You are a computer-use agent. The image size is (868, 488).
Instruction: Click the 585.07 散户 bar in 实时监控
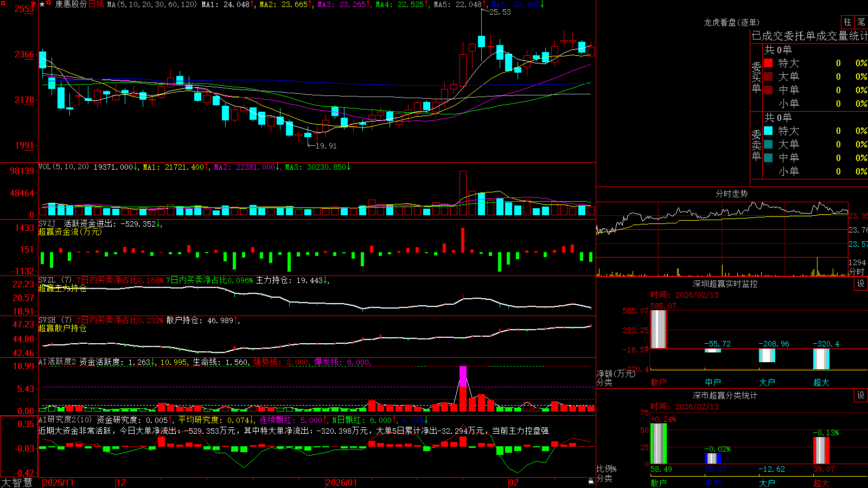tap(659, 329)
